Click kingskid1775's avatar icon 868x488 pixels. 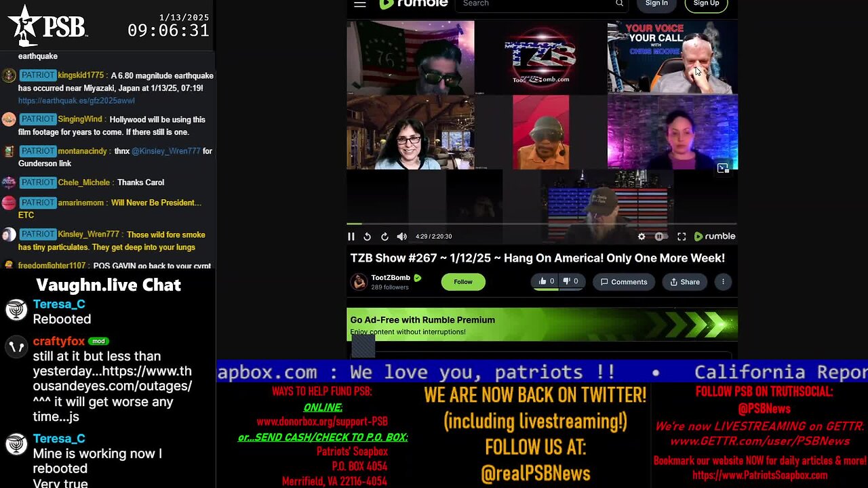click(9, 76)
